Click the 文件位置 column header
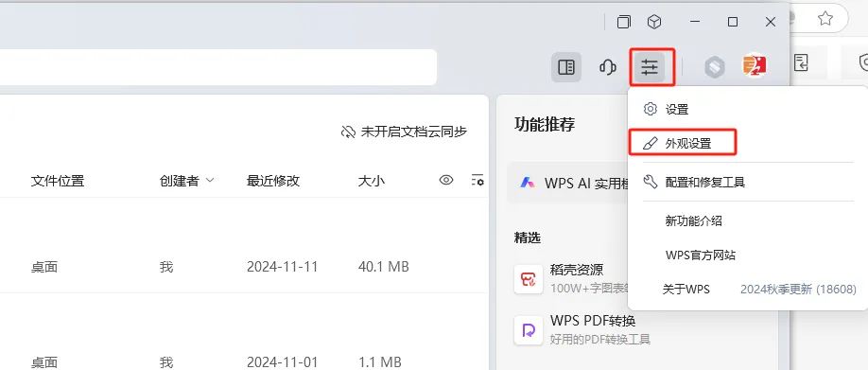The height and width of the screenshot is (370, 868). [x=58, y=181]
